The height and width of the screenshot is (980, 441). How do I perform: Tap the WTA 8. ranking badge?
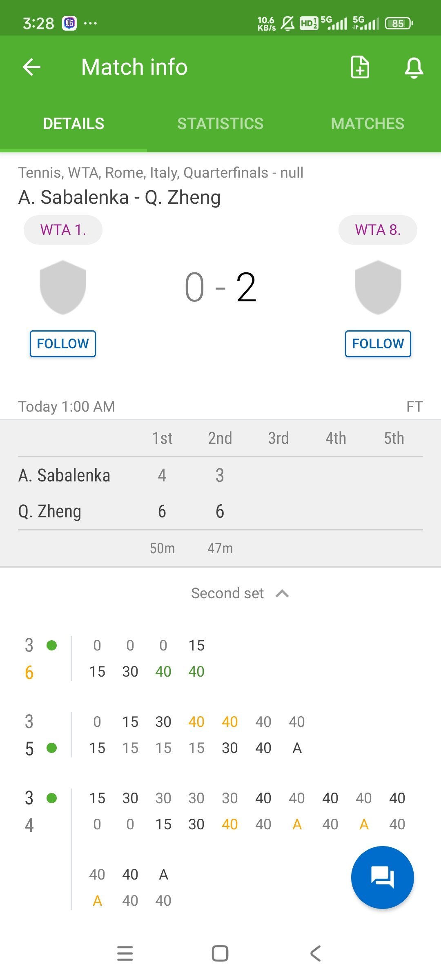pos(378,230)
